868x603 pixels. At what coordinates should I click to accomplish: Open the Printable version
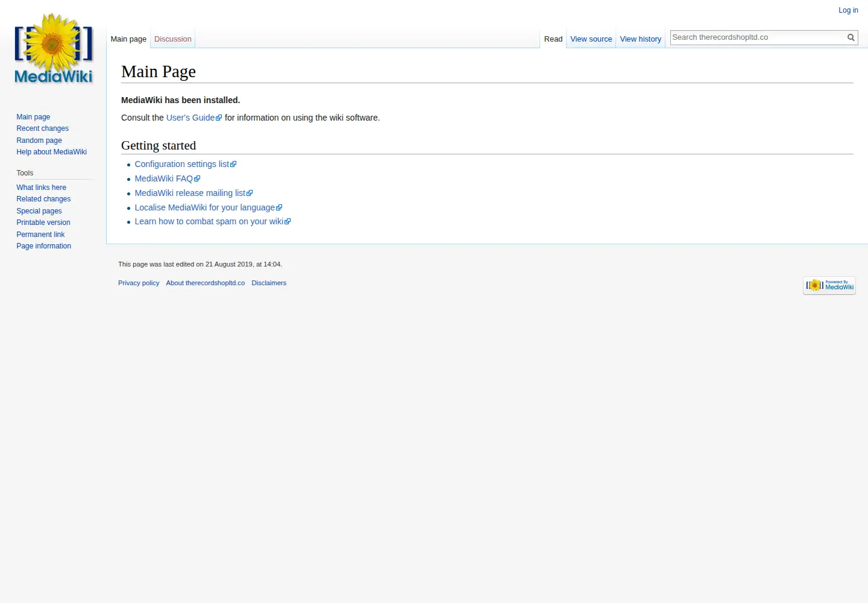[x=43, y=223]
